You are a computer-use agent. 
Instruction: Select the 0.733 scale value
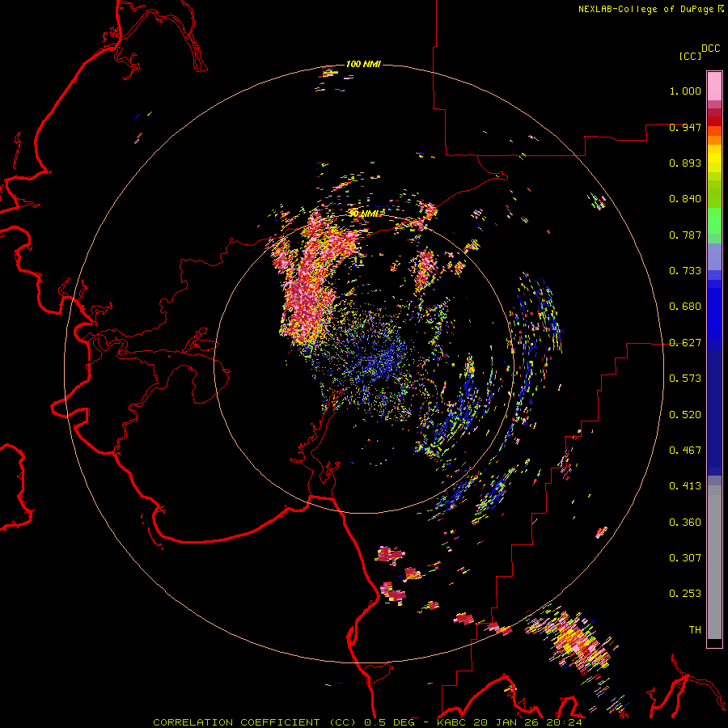[x=685, y=271]
